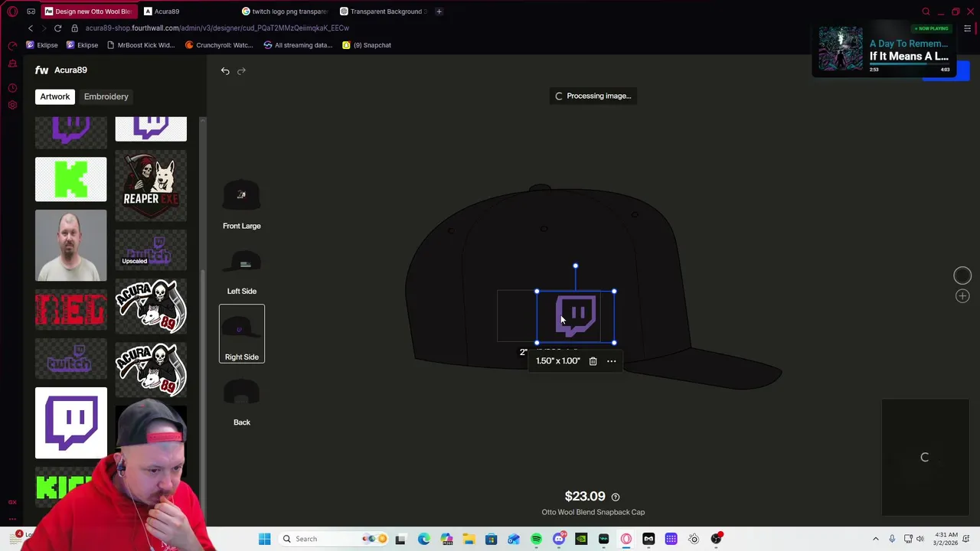Open Spotify from the taskbar
The width and height of the screenshot is (980, 551).
536,539
